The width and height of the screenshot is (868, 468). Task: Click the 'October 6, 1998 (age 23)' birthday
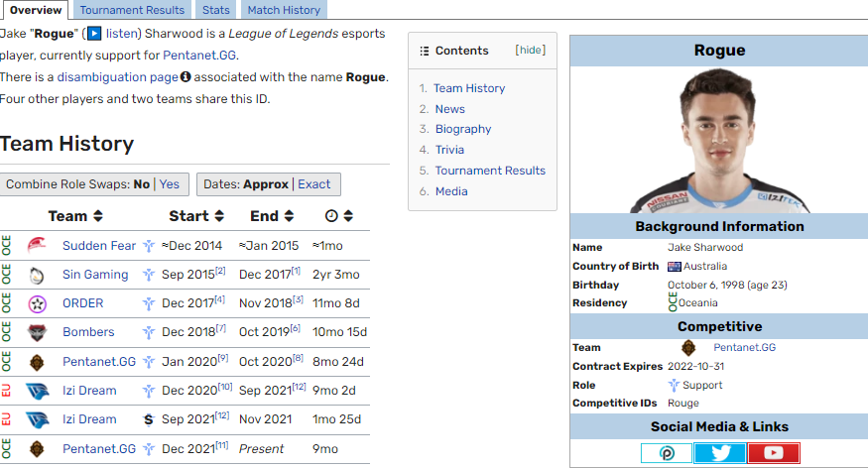coord(727,285)
